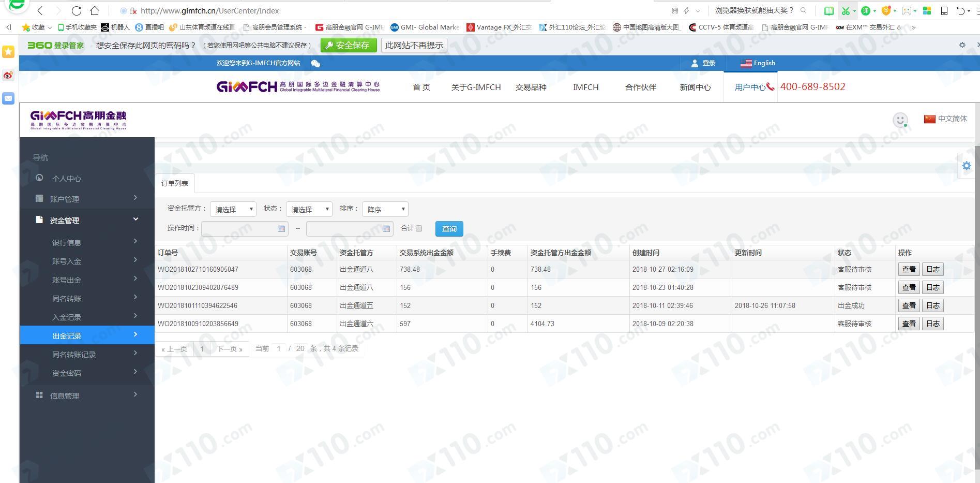
Task: Click the China flag language icon
Action: [930, 119]
